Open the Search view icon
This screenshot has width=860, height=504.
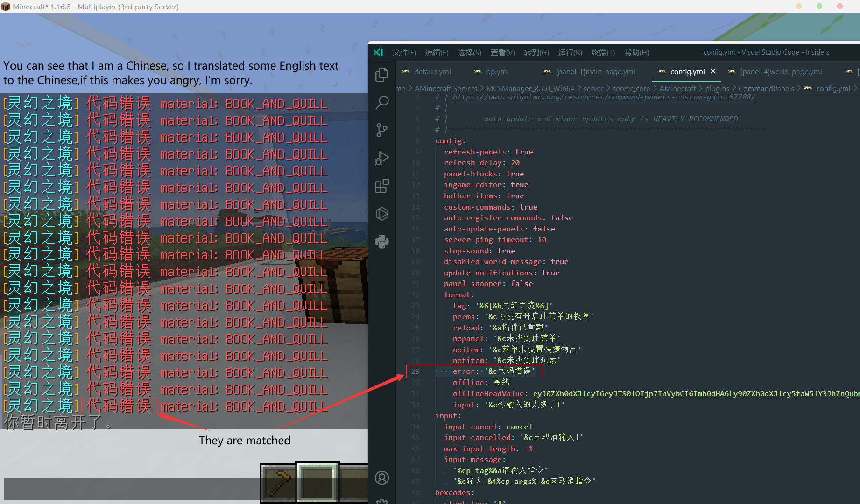click(x=382, y=102)
